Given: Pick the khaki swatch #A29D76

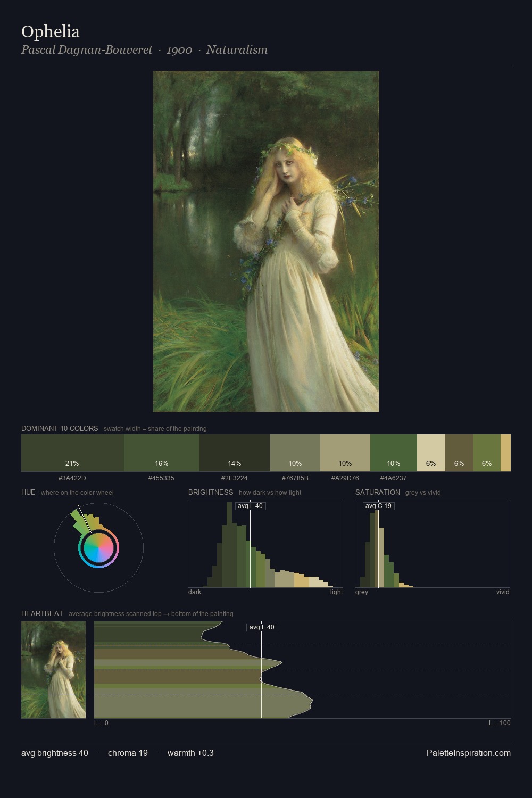Looking at the screenshot, I should 345,453.
